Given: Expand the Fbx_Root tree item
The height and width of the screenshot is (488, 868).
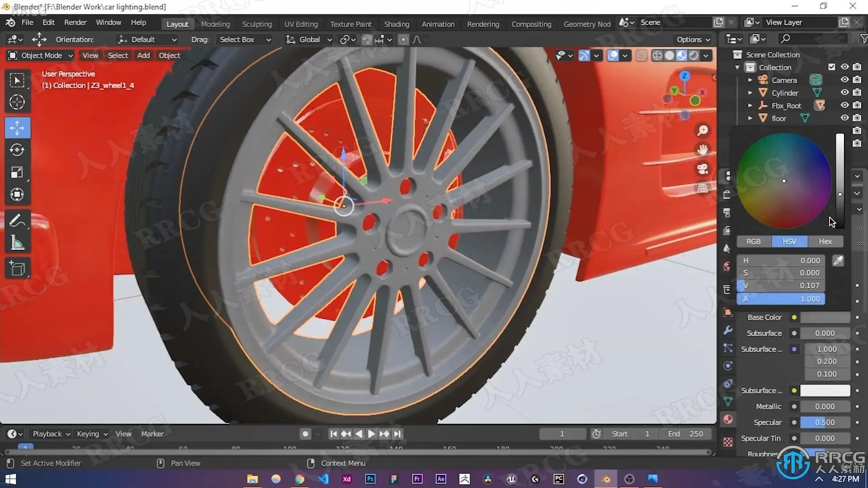Looking at the screenshot, I should 750,105.
